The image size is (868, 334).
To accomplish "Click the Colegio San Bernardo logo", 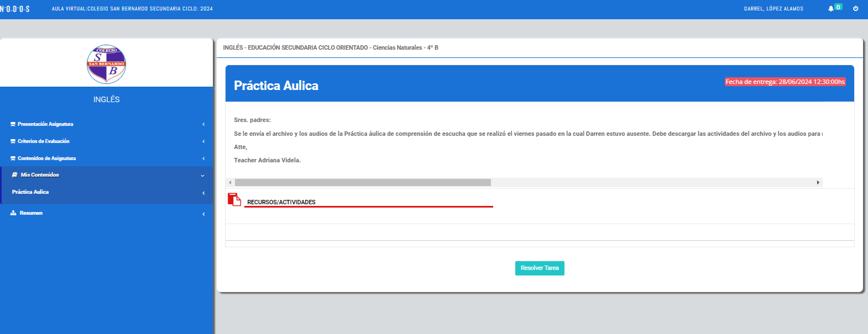I will (106, 64).
